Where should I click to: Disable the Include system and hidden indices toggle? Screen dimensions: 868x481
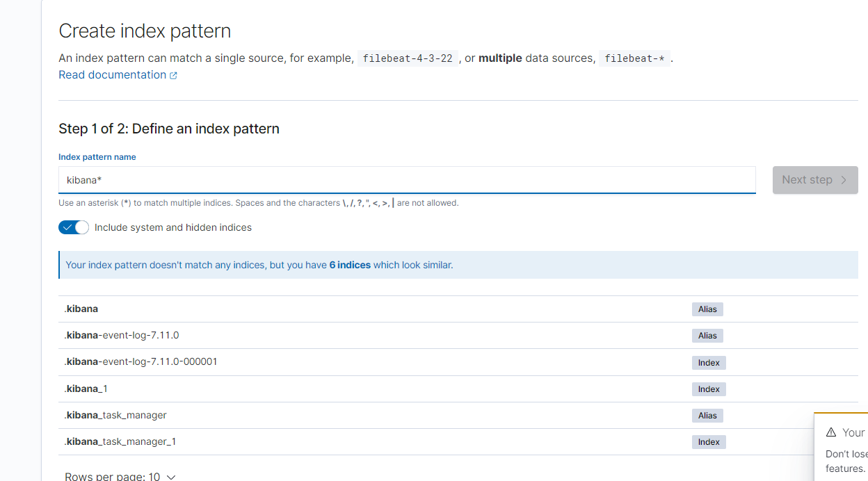click(73, 227)
